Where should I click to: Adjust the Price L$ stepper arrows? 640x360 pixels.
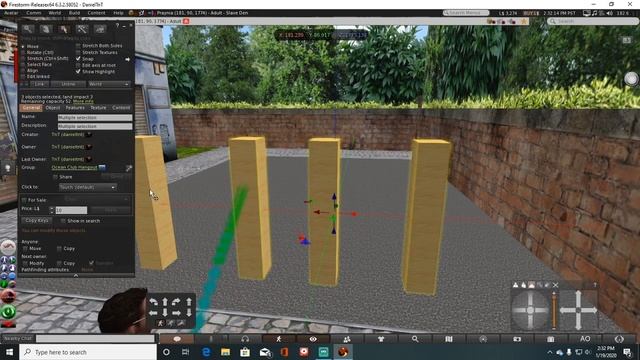tap(51, 210)
